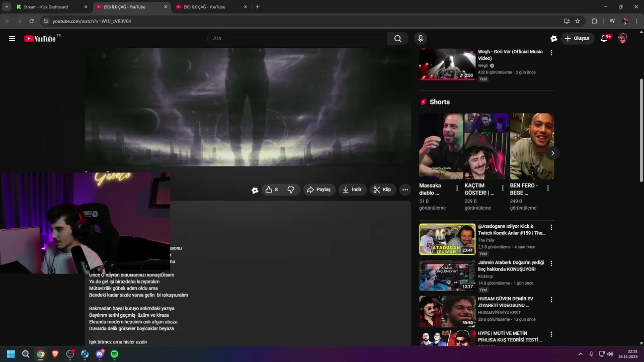Focus the YouTube Ara search field
644x362 pixels.
tap(297, 39)
